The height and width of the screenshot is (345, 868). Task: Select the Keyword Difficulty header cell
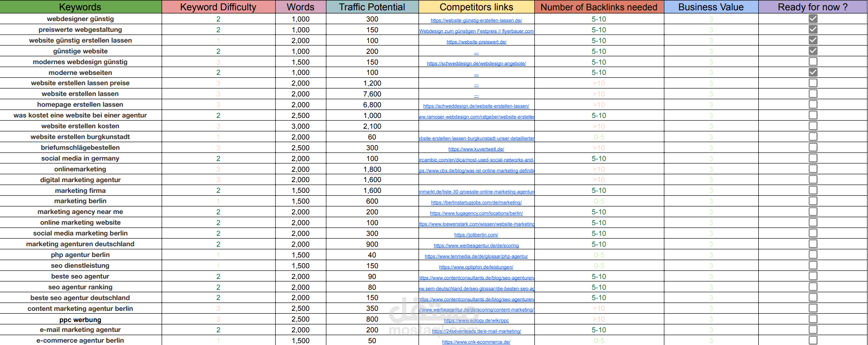click(218, 7)
